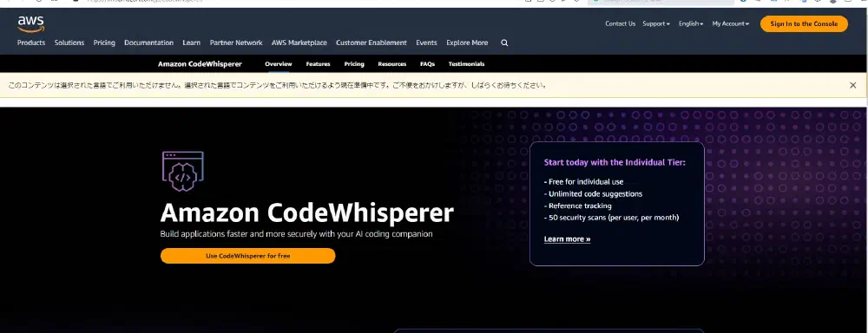This screenshot has height=333, width=868.
Task: Open the Solutions menu
Action: (69, 42)
